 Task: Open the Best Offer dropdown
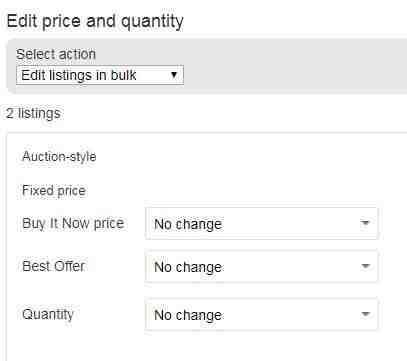coord(262,266)
